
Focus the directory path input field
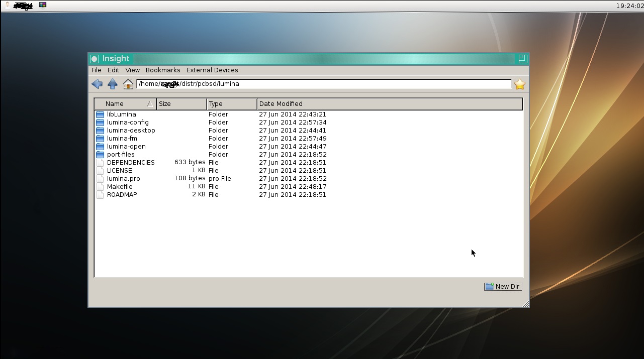coord(324,84)
